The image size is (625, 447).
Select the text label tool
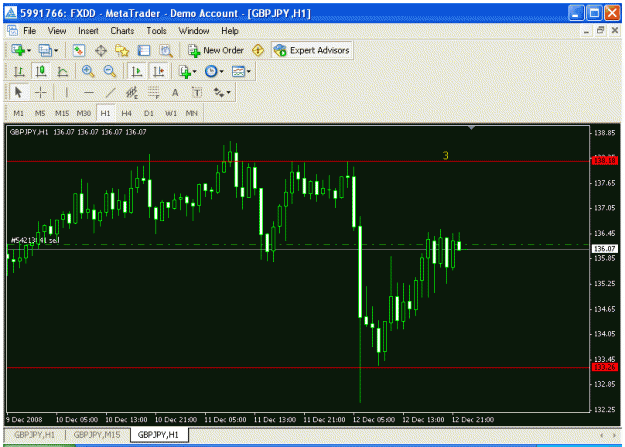pyautogui.click(x=197, y=93)
